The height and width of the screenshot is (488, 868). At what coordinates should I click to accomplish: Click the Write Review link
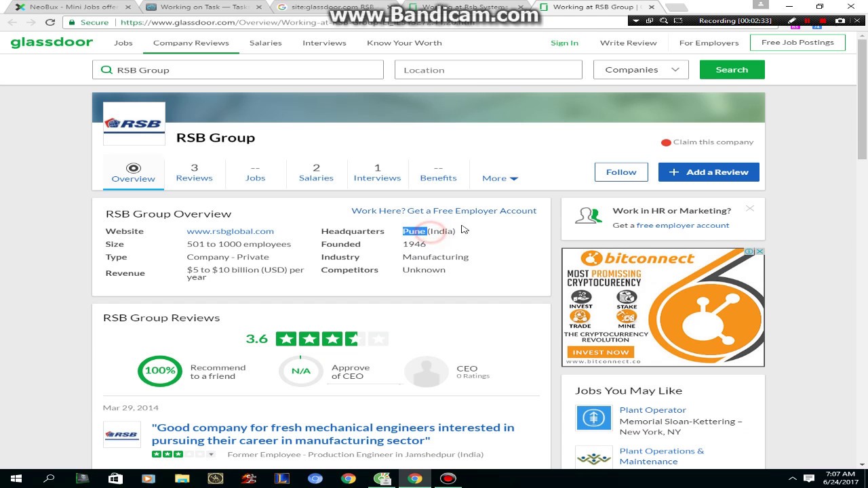tap(628, 43)
